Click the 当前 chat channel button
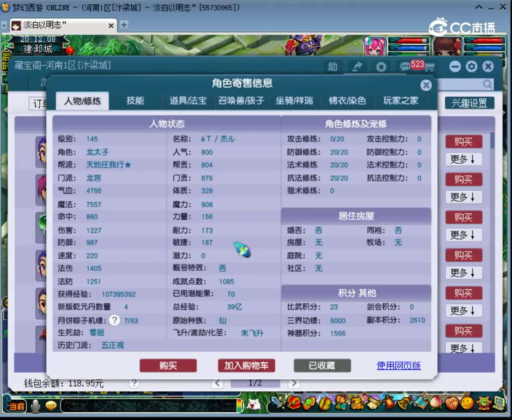This screenshot has height=420, width=512. [16, 406]
